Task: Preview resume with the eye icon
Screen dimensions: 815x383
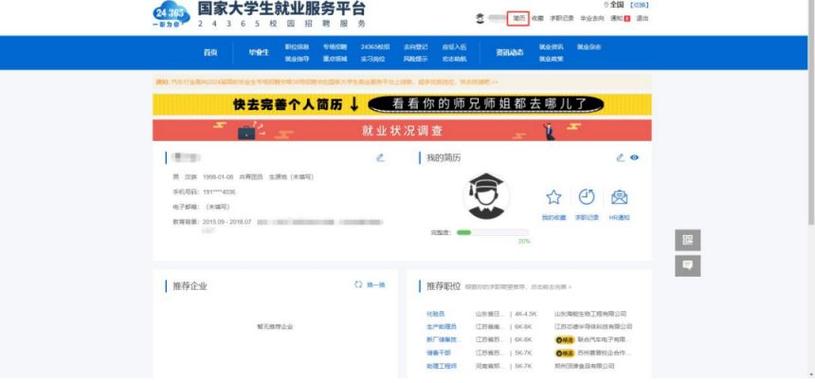Action: coord(634,157)
